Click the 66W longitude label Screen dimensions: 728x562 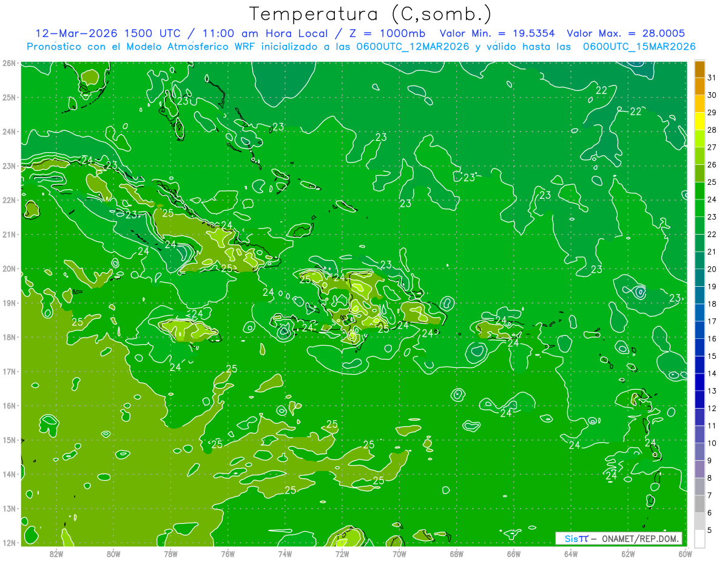point(514,554)
